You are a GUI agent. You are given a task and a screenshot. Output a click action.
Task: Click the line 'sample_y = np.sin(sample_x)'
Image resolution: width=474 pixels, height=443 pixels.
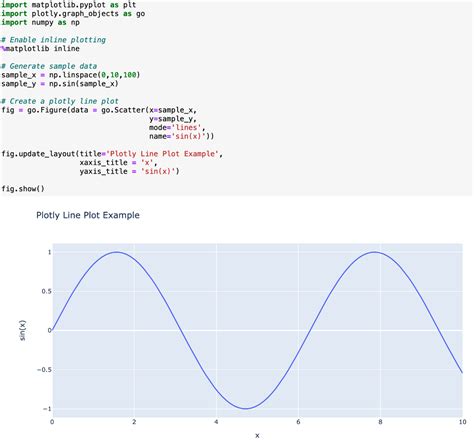point(60,84)
